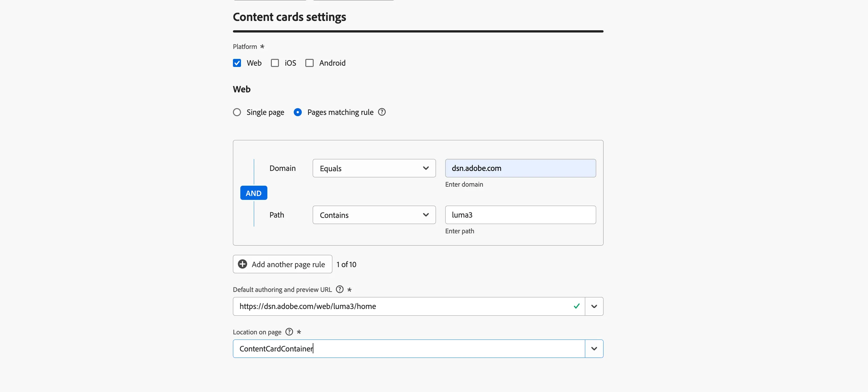Click Add another page rule button
This screenshot has height=392, width=868.
click(x=282, y=264)
